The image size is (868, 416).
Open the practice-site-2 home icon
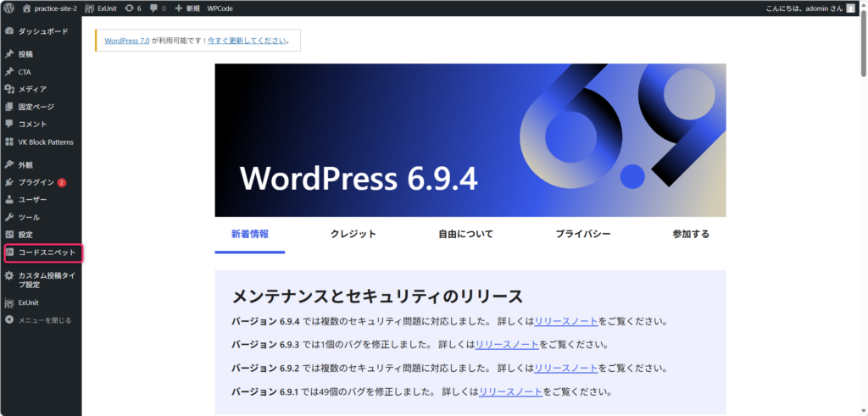tap(26, 8)
